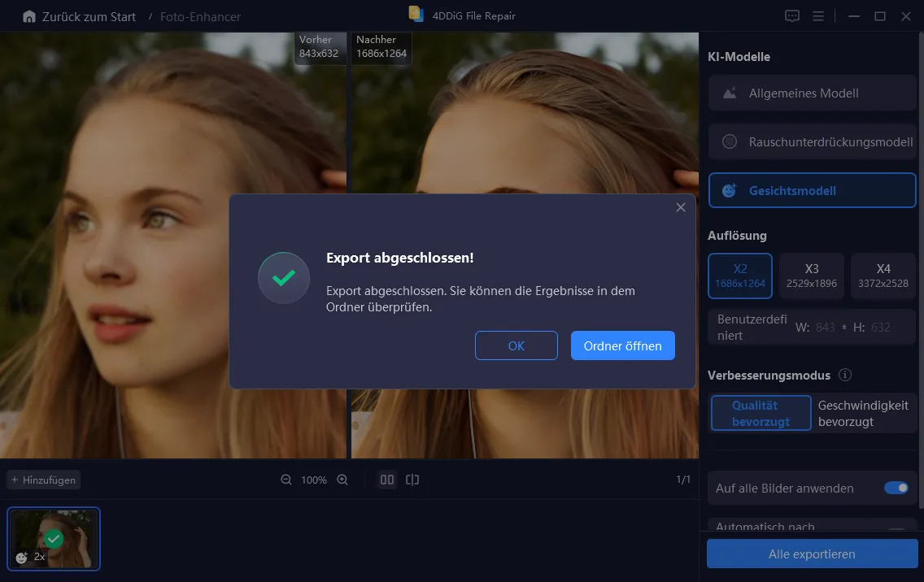This screenshot has width=924, height=582.
Task: Open the hamburger menu in title bar
Action: pos(818,16)
